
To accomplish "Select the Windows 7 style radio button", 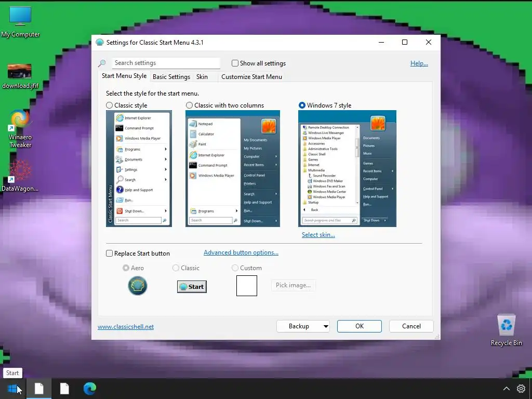I will click(x=302, y=105).
